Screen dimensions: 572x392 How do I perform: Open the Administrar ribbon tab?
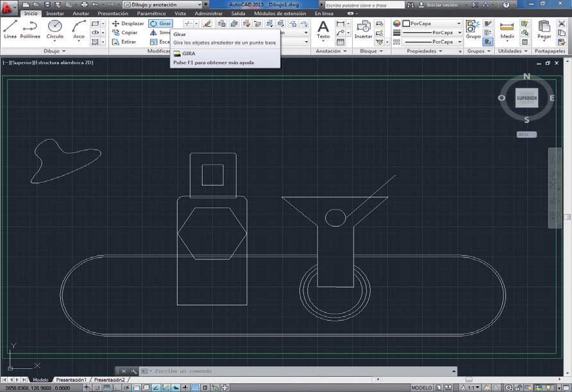208,13
